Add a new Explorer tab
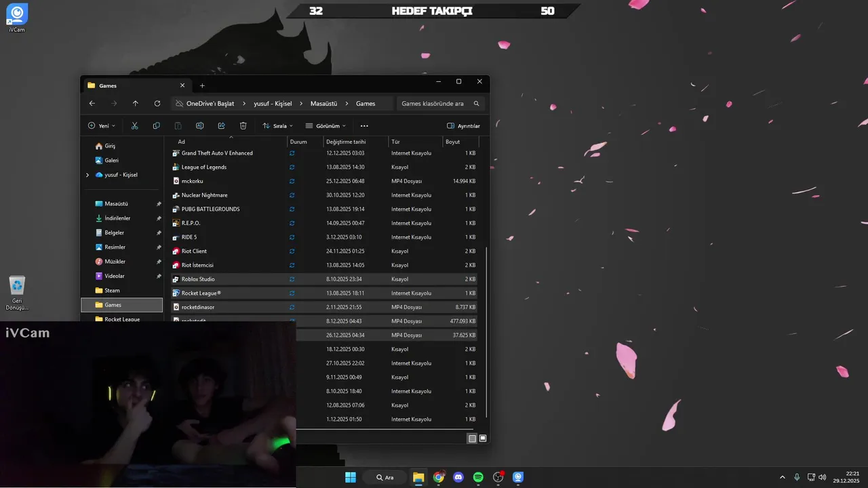868x488 pixels. tap(202, 85)
